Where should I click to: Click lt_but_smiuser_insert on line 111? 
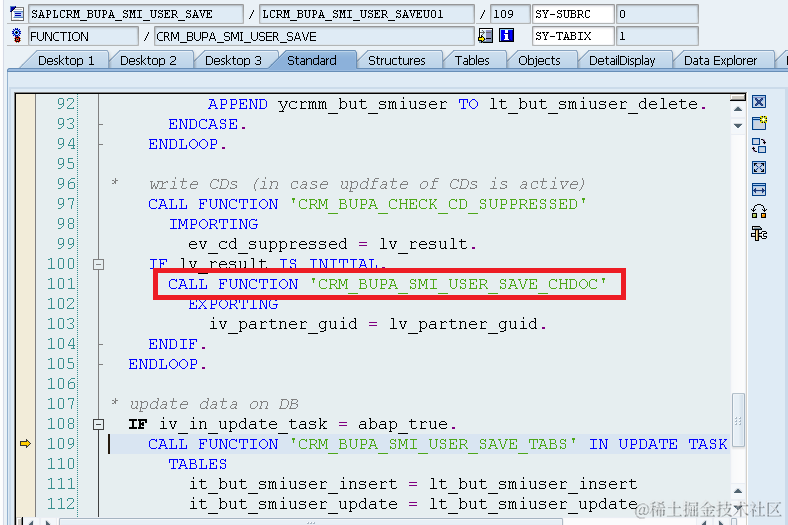click(533, 484)
